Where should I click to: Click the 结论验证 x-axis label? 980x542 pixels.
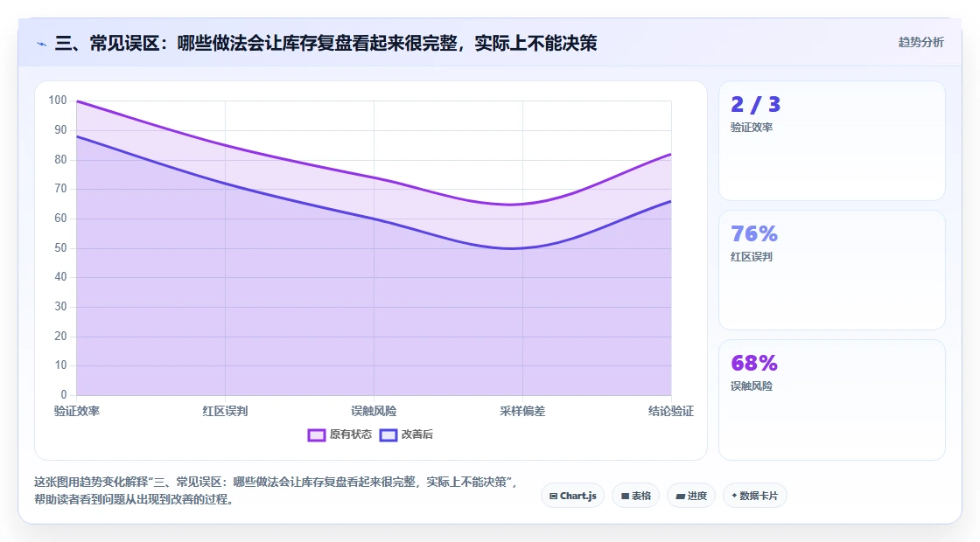pyautogui.click(x=670, y=411)
